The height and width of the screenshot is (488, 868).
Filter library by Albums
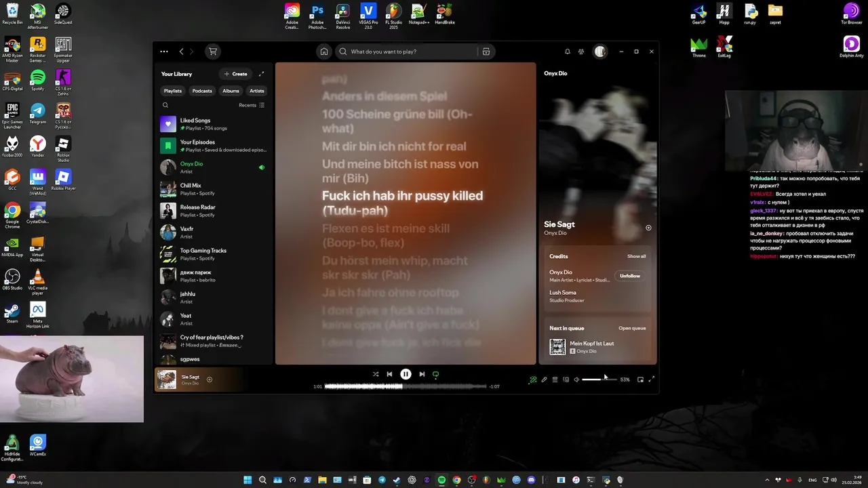231,91
